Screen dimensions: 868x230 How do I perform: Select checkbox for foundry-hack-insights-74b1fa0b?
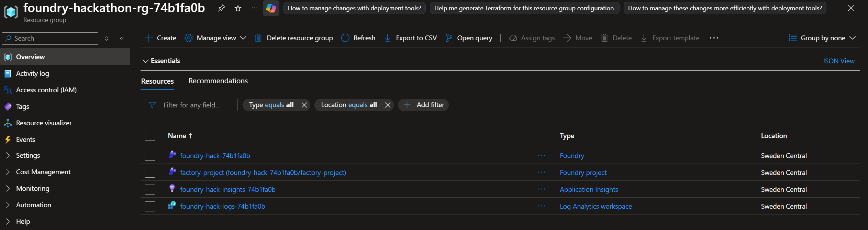150,189
